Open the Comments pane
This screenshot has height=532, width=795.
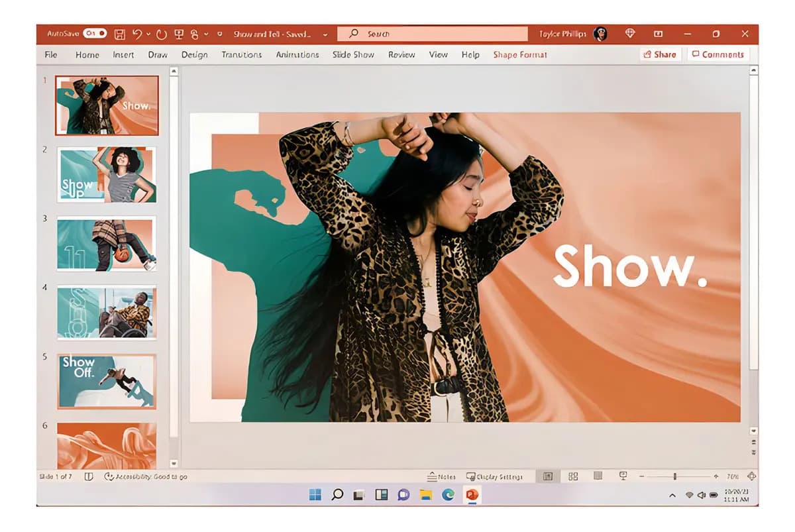pyautogui.click(x=717, y=54)
